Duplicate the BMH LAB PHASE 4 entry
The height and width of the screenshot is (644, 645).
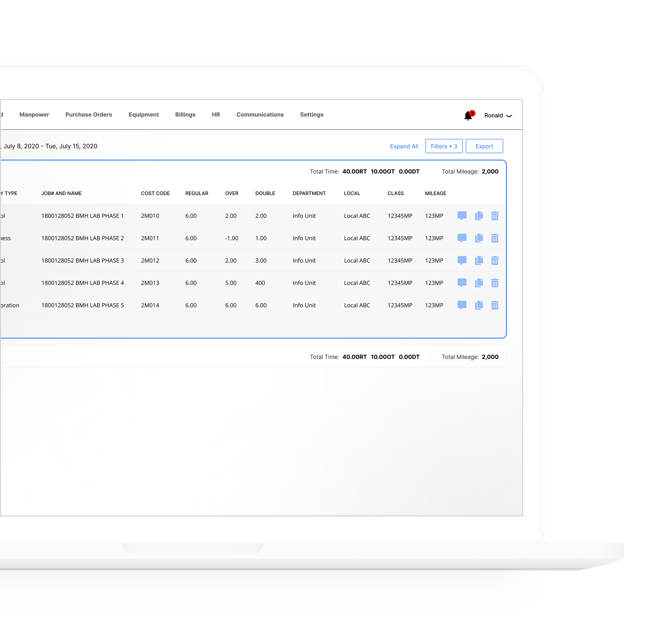click(x=479, y=283)
